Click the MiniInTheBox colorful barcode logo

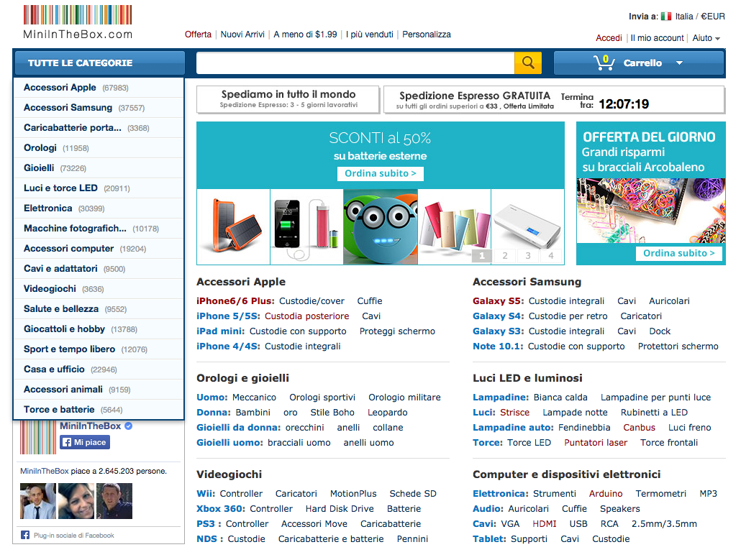point(78,22)
